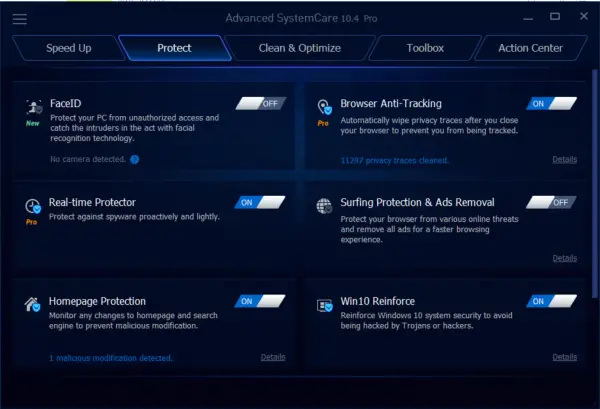Turn off the Win10 Reinforce toggle
The image size is (600, 409).
(x=552, y=301)
